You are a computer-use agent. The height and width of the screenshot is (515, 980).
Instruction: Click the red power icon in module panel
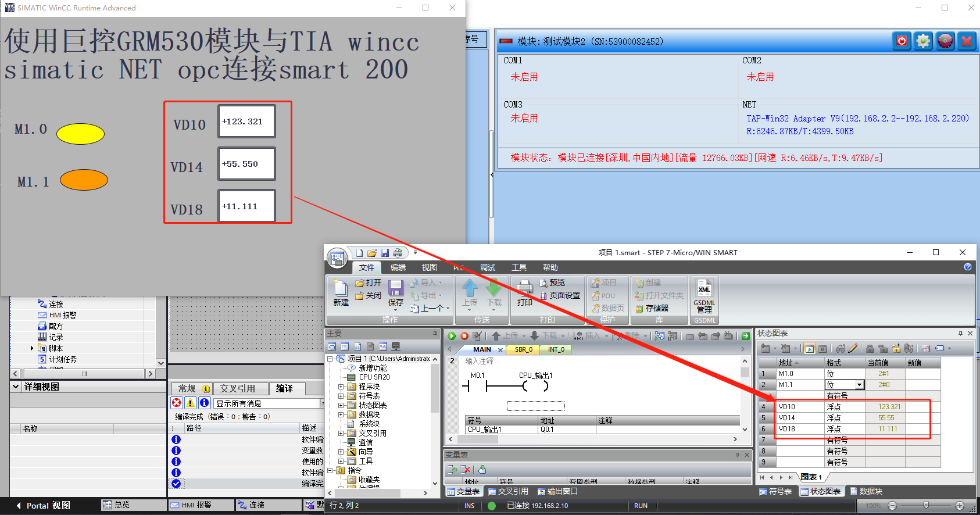pos(902,41)
